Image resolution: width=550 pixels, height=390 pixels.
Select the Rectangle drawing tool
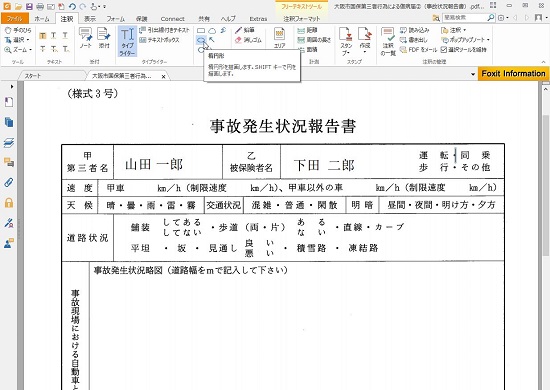pyautogui.click(x=201, y=31)
